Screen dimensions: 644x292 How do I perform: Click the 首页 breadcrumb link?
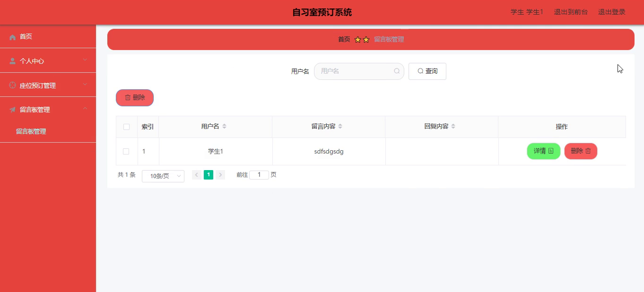click(x=344, y=40)
